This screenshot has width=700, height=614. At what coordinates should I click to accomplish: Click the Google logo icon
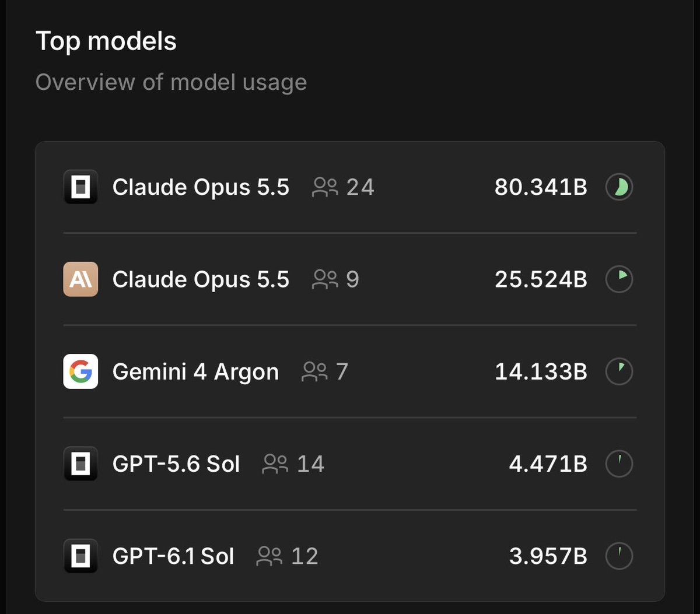80,371
